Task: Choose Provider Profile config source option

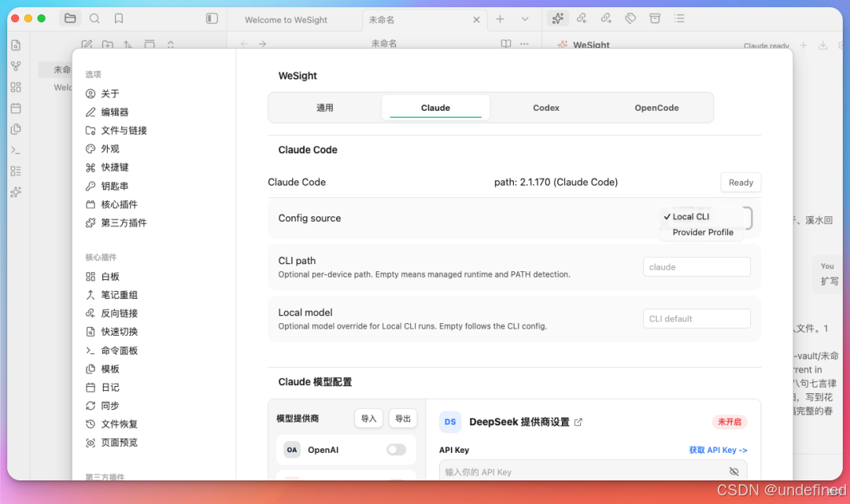Action: point(701,232)
